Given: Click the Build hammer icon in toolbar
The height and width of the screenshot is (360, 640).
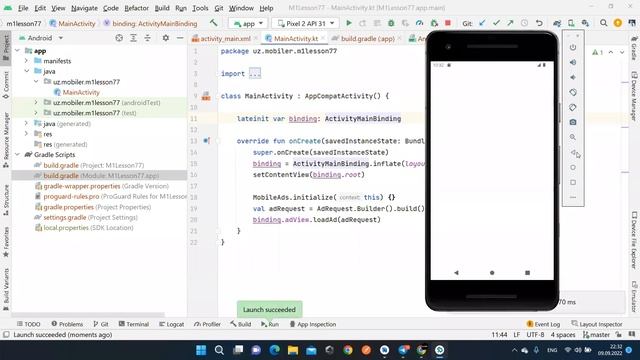Looking at the screenshot, I should (213, 23).
